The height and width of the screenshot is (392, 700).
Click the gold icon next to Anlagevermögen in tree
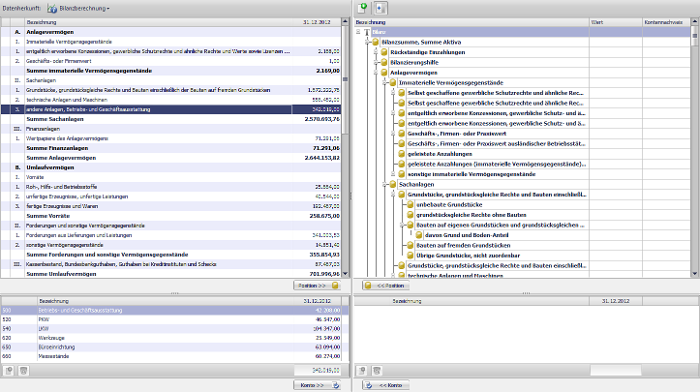click(384, 72)
